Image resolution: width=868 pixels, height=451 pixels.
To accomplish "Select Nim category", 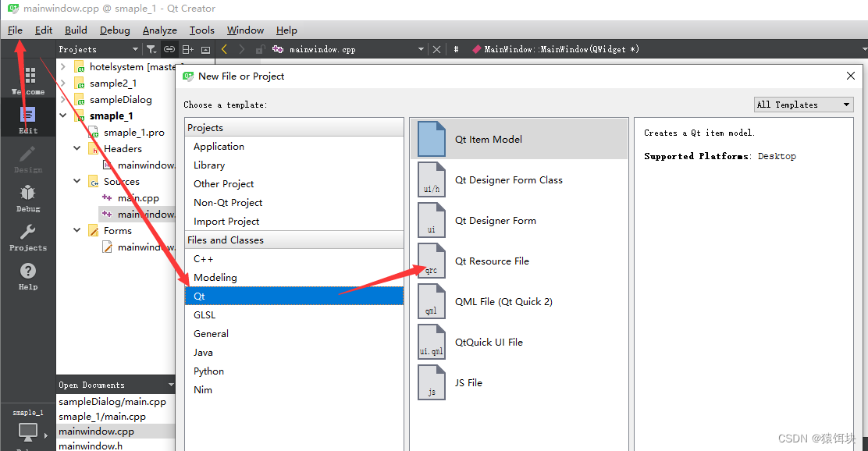I will click(294, 390).
